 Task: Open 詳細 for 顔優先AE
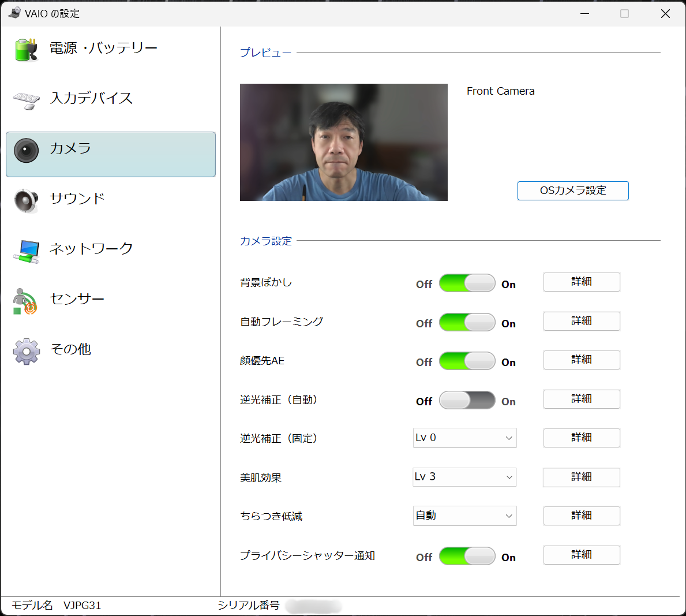(581, 360)
